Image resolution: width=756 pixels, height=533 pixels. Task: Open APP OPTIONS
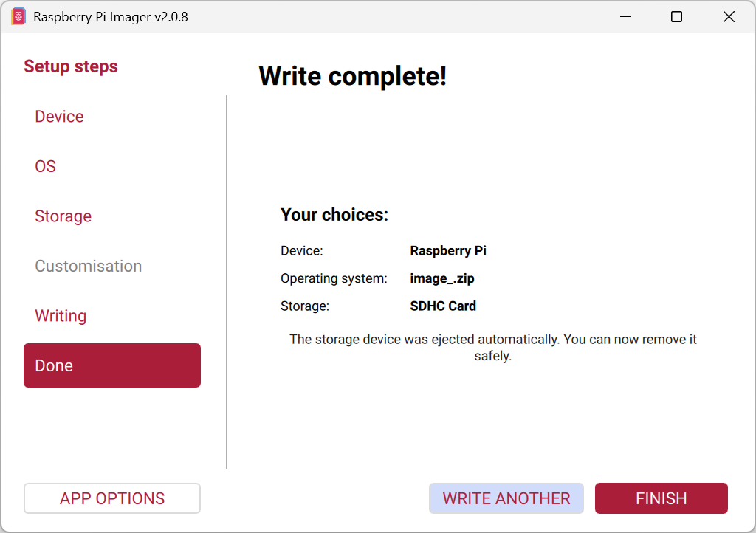(112, 498)
